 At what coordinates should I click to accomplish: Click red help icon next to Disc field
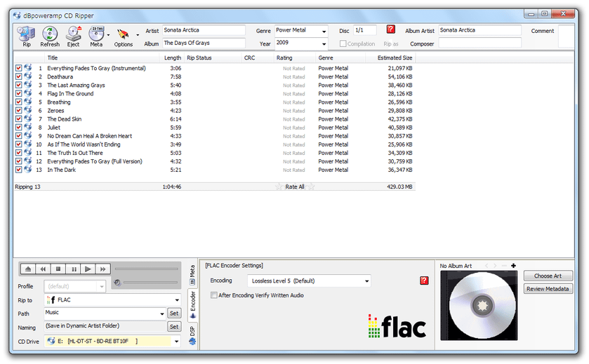point(390,29)
